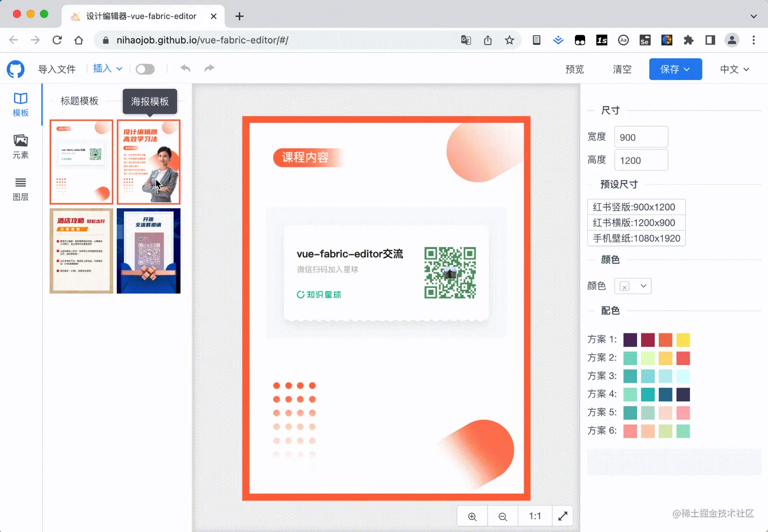Viewport: 768px width, 532px height.
Task: Open the 中文 language dropdown
Action: click(x=734, y=69)
